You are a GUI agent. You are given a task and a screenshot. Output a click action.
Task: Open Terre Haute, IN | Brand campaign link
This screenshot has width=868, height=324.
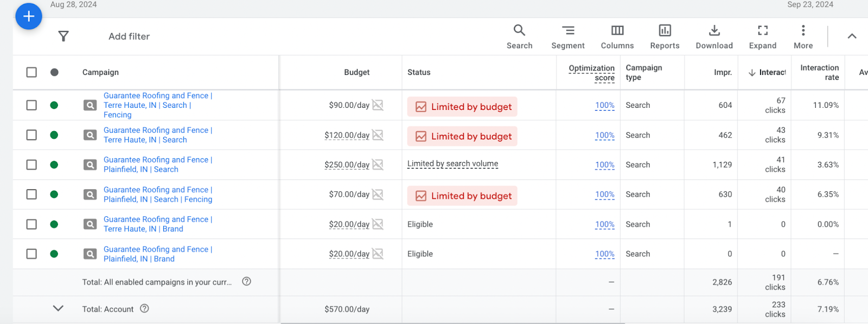click(x=158, y=224)
